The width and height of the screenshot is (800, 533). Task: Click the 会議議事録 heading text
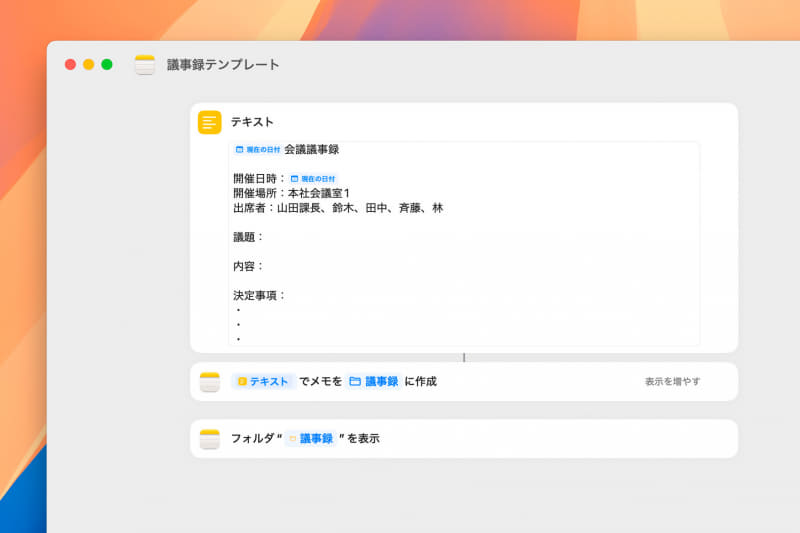point(312,149)
